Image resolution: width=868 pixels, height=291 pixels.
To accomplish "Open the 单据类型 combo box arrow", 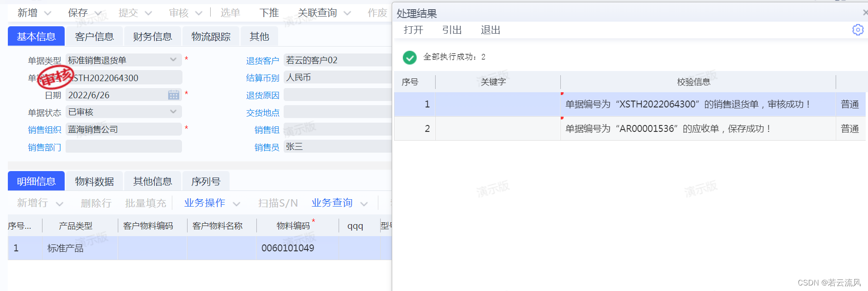I will pos(173,59).
